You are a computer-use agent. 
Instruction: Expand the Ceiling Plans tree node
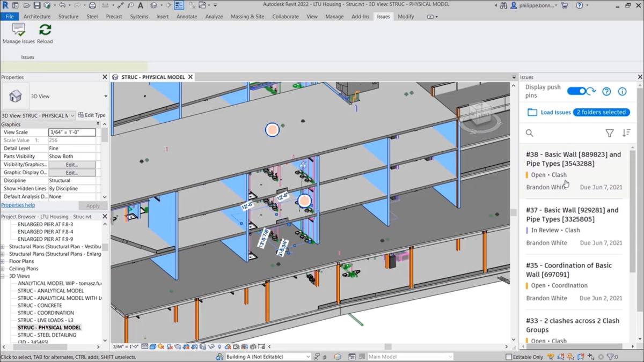point(3,269)
